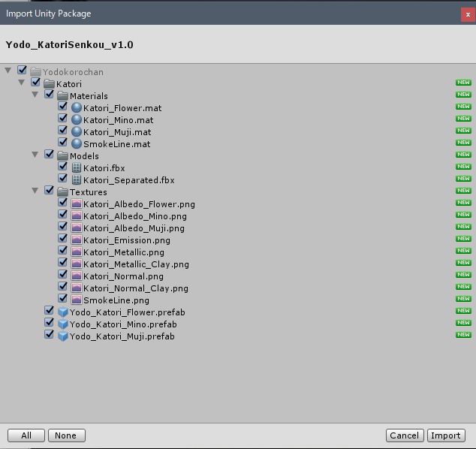This screenshot has width=476, height=449.
Task: Toggle the Materials folder checkbox
Action: tap(49, 94)
